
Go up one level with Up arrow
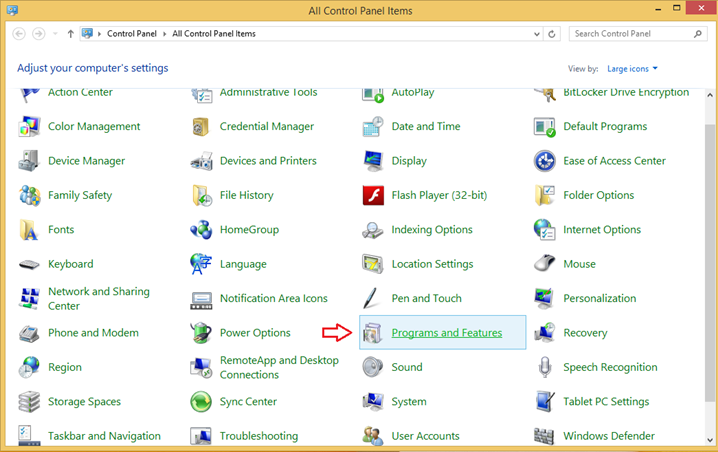71,33
